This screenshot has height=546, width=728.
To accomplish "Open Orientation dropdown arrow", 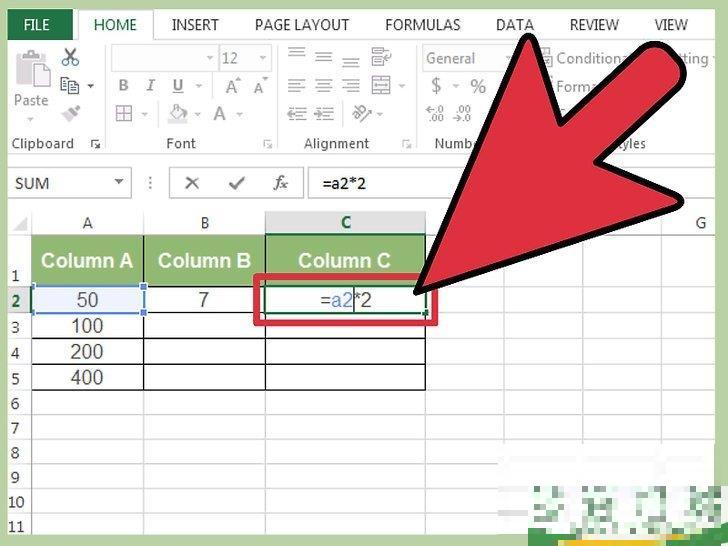I will (x=379, y=114).
